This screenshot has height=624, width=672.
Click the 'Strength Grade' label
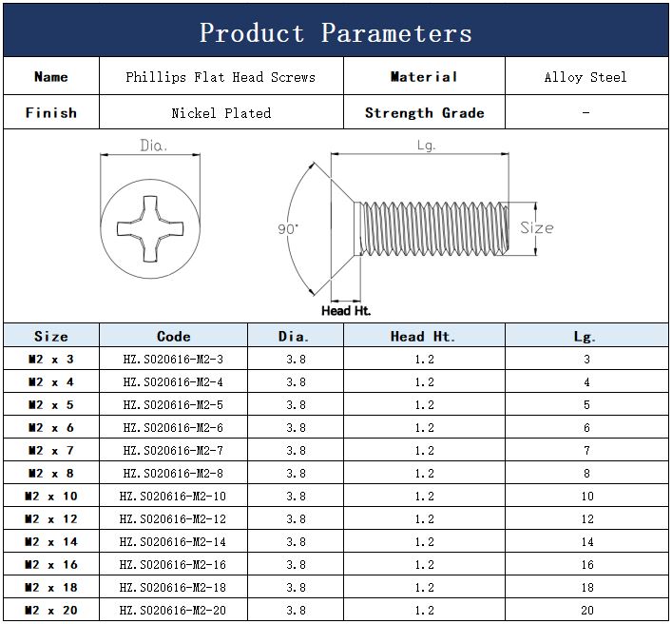tap(424, 113)
